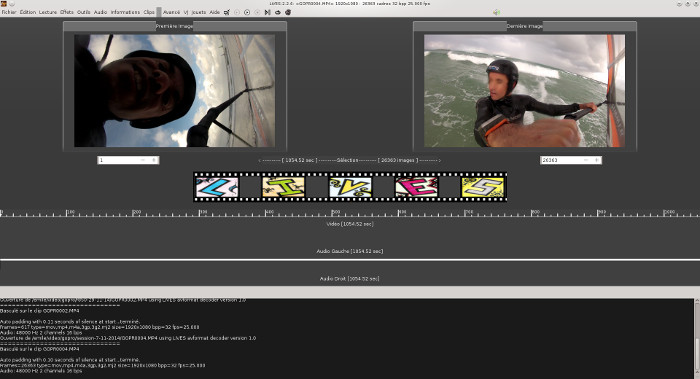Viewport: 700px width, 379px height.
Task: Click the last dark round toolbar icon
Action: (288, 12)
